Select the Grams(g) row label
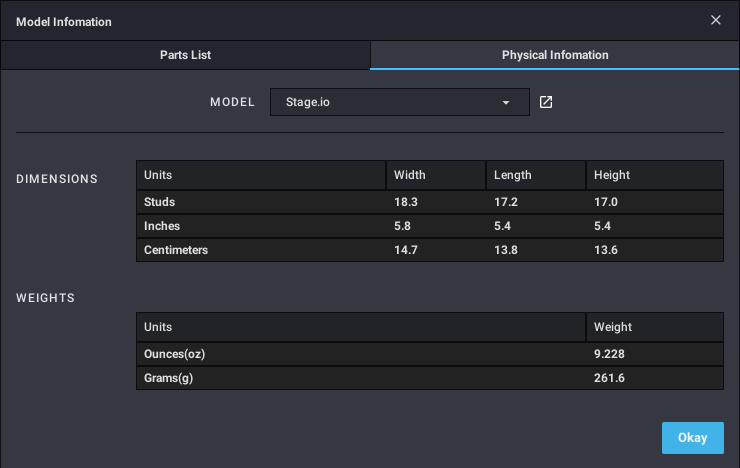740x468 pixels. [169, 378]
